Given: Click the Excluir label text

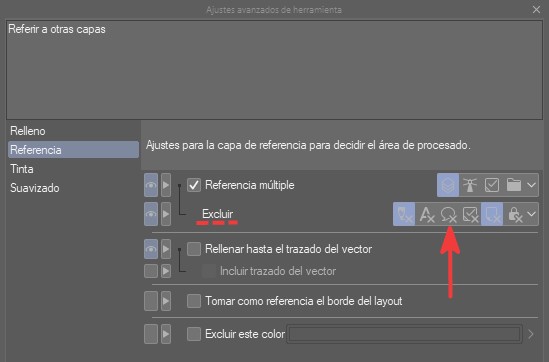Looking at the screenshot, I should coord(217,214).
